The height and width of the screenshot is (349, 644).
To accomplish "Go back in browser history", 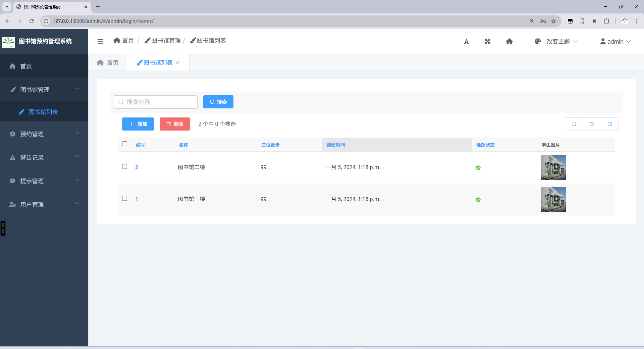I will 7,21.
